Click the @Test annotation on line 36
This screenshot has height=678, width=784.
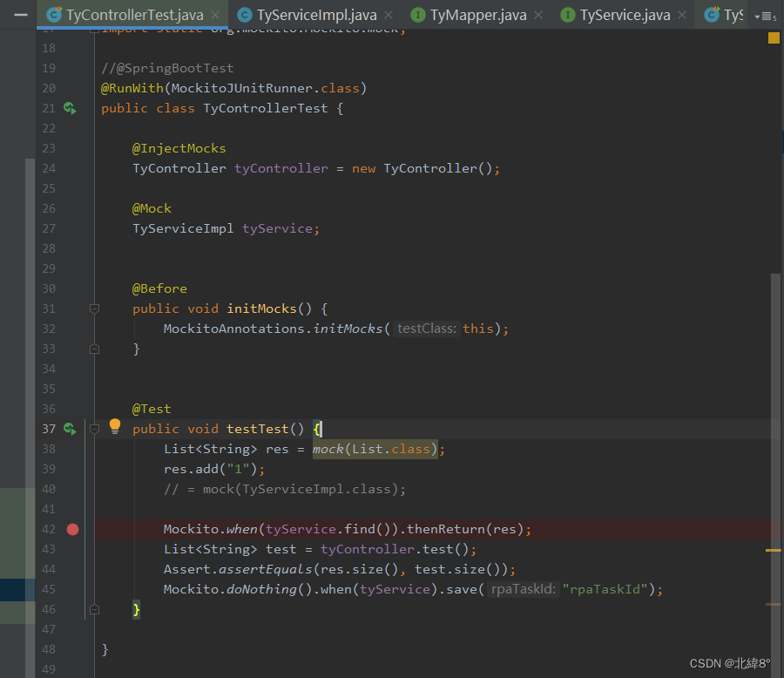point(152,409)
